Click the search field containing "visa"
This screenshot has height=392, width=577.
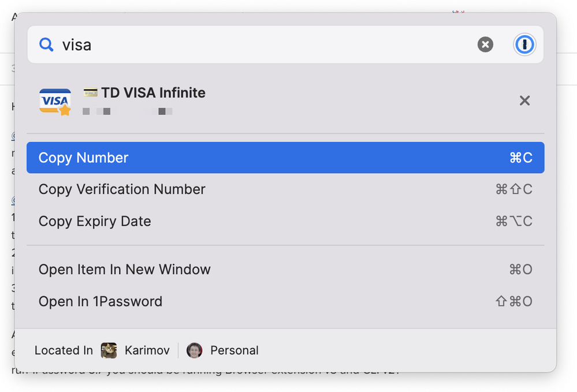point(260,44)
